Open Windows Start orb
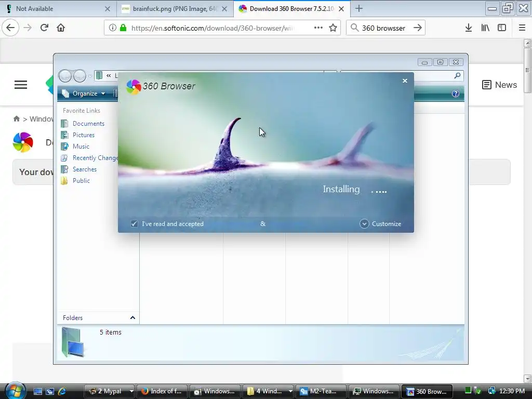This screenshot has height=399, width=532. point(15,390)
